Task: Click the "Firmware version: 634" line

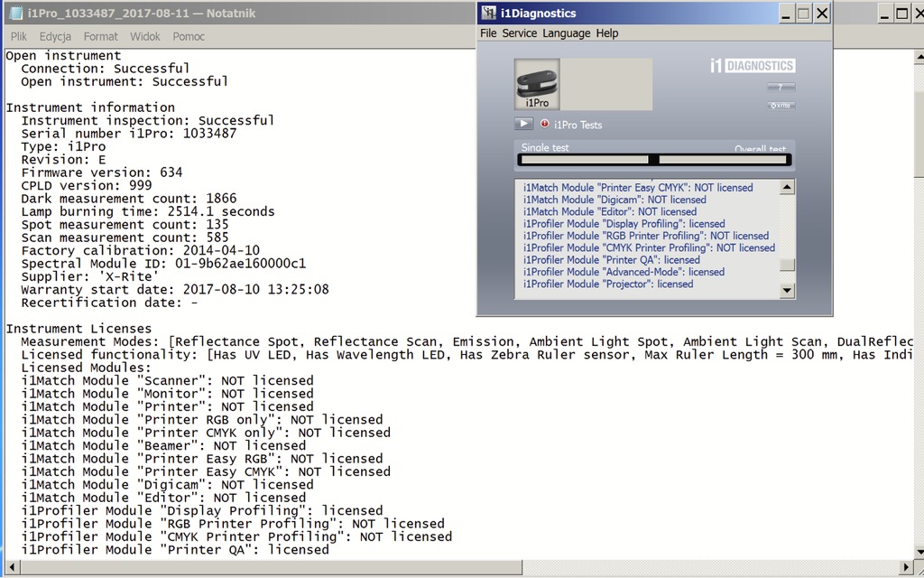Action: 101,172
